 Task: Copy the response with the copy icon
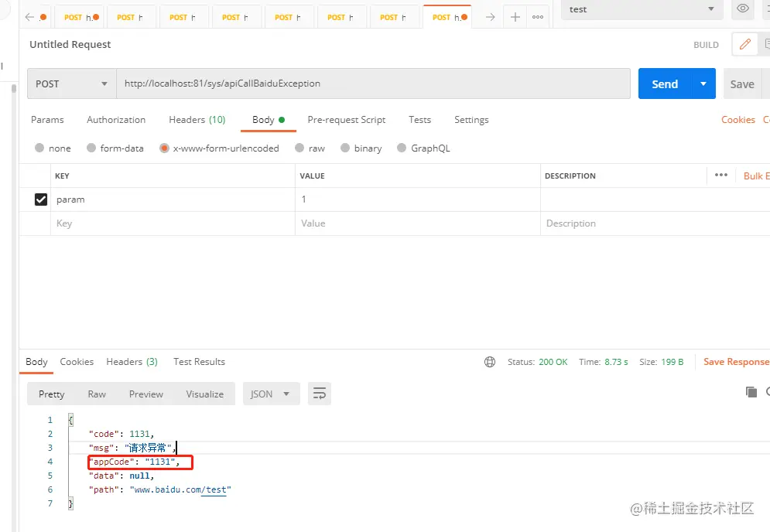(x=751, y=391)
